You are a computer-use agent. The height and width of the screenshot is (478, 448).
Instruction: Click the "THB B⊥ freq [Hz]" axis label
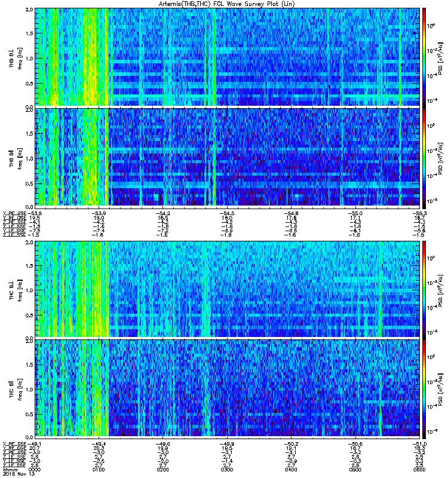pyautogui.click(x=16, y=58)
